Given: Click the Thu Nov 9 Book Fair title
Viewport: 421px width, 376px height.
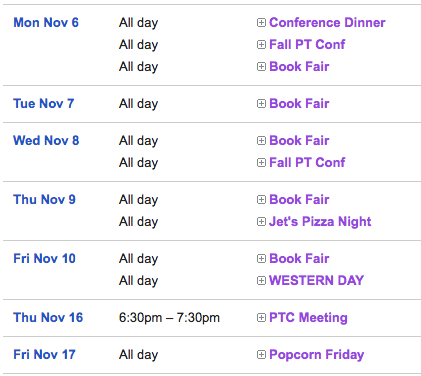Looking at the screenshot, I should tap(299, 200).
